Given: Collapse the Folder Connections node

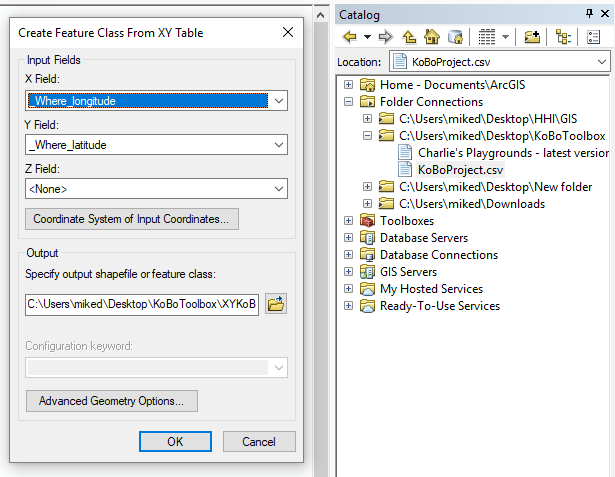Looking at the screenshot, I should [349, 102].
